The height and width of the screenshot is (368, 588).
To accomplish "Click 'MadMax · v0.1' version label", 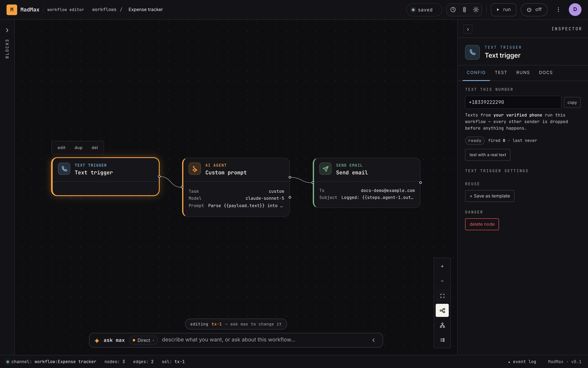I will 565,362.
